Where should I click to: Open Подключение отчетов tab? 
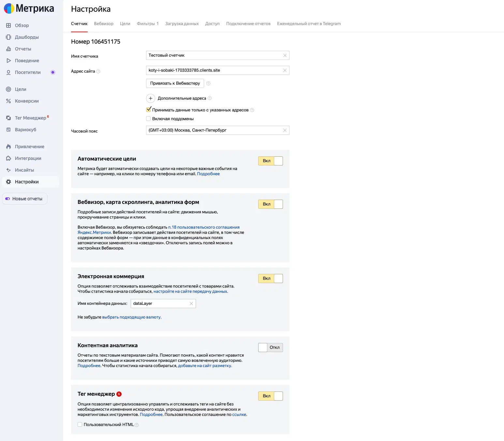[248, 24]
